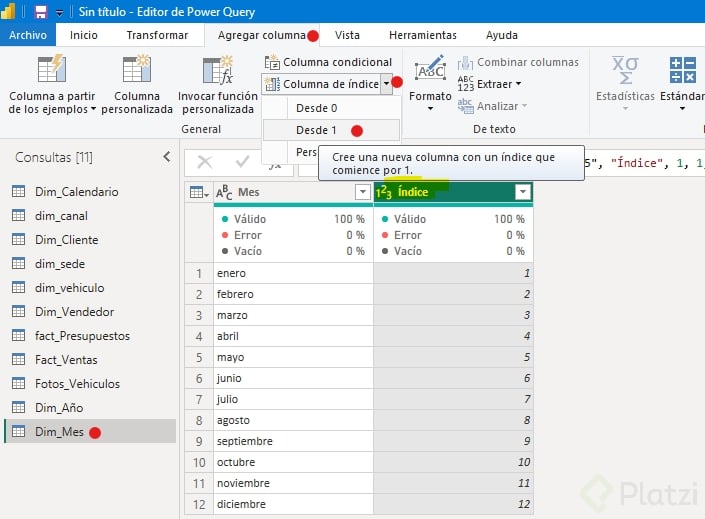Open the Ayuda tab
The width and height of the screenshot is (705, 519).
502,35
